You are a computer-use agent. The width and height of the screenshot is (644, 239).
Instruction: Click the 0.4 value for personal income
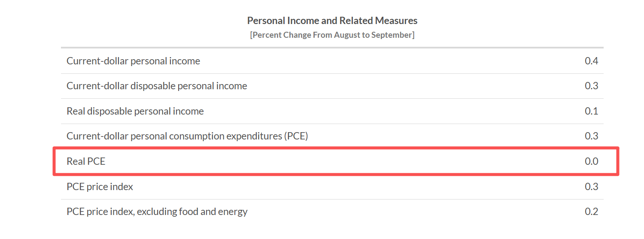[591, 61]
